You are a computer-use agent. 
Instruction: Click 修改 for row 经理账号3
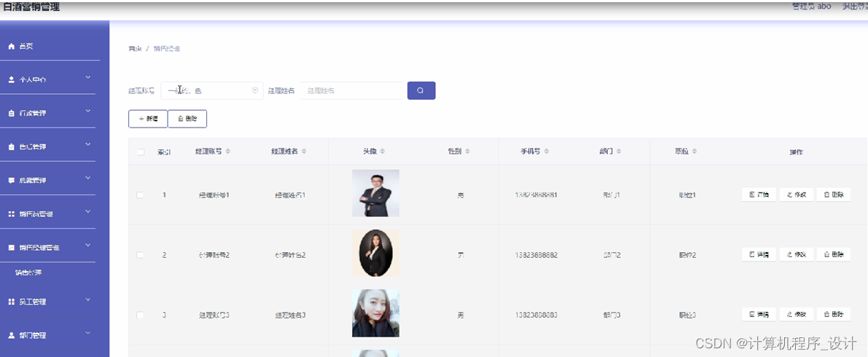coord(797,315)
